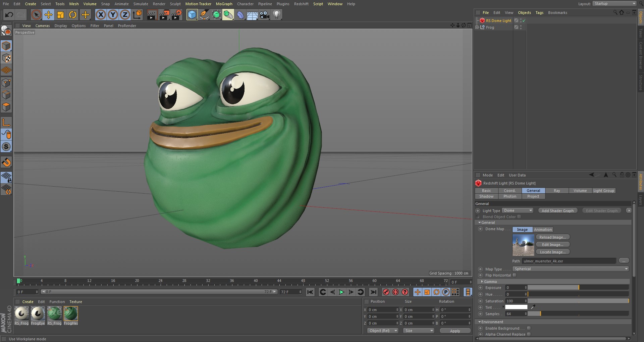Open the MoGraph menu
Viewport: 644px width, 342px height.
pos(224,4)
